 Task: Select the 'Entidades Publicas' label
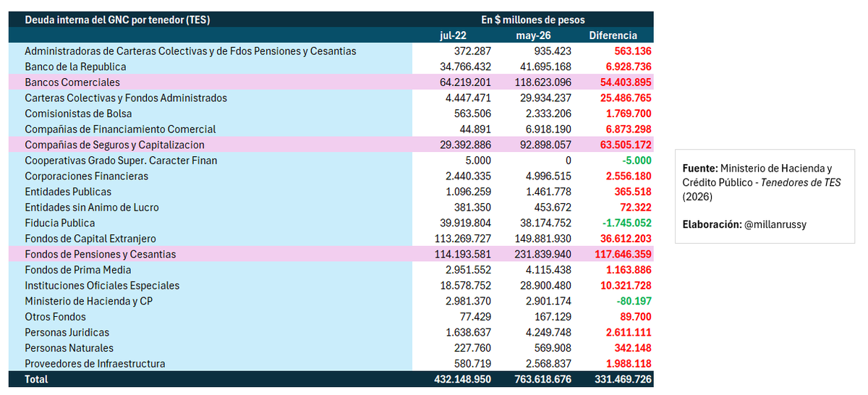click(68, 192)
